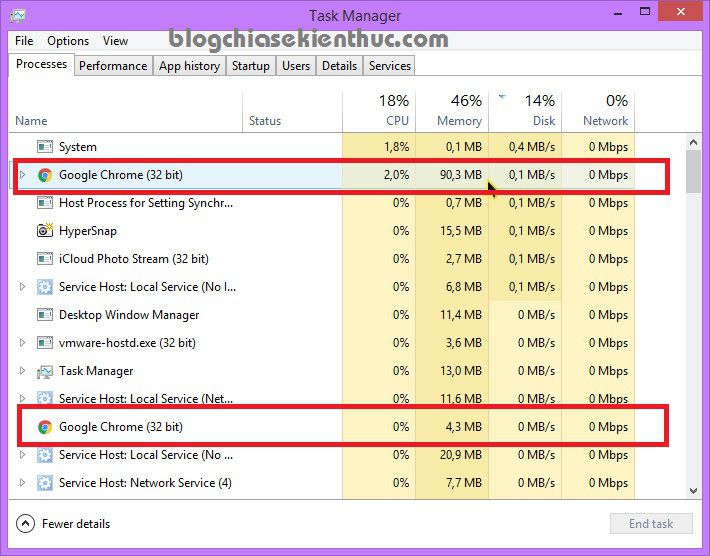Click gear icon of Service Host: Local Service (Net...
Screen dimensions: 710x556
click(45, 398)
